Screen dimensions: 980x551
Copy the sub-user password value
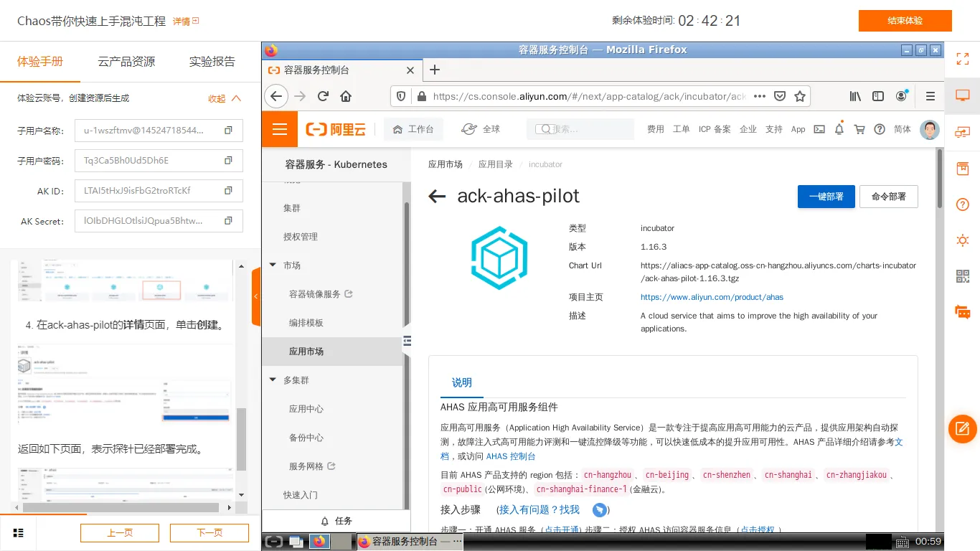(x=228, y=161)
